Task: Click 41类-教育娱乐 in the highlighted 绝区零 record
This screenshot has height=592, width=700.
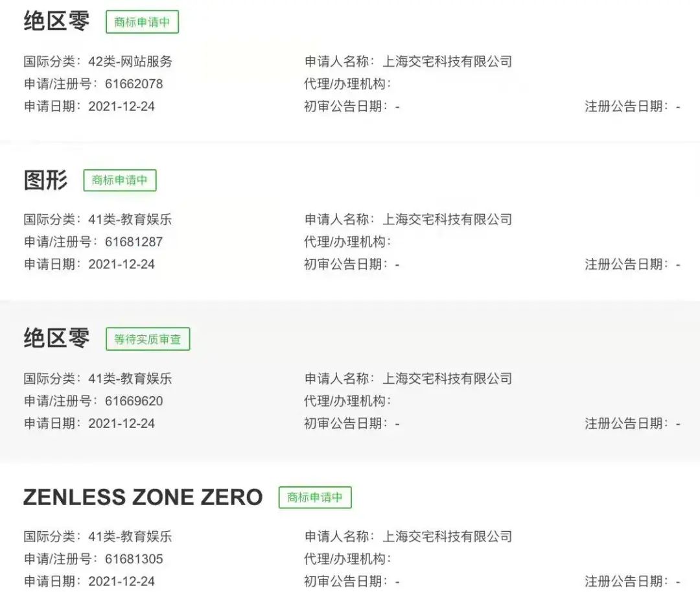Action: pyautogui.click(x=130, y=378)
